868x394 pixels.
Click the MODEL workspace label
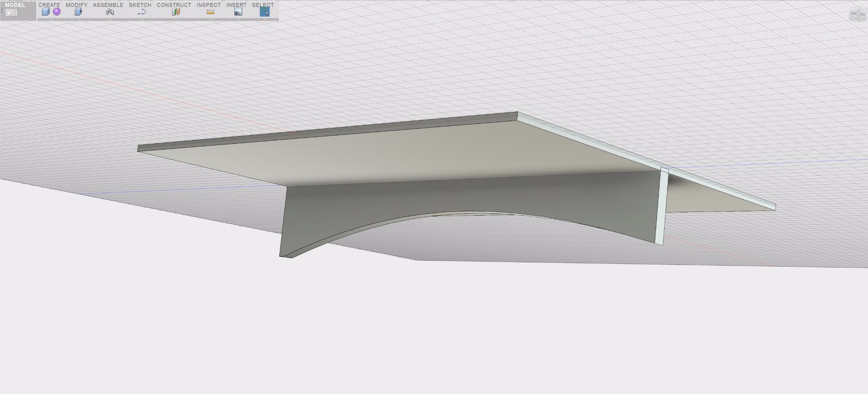coord(15,5)
